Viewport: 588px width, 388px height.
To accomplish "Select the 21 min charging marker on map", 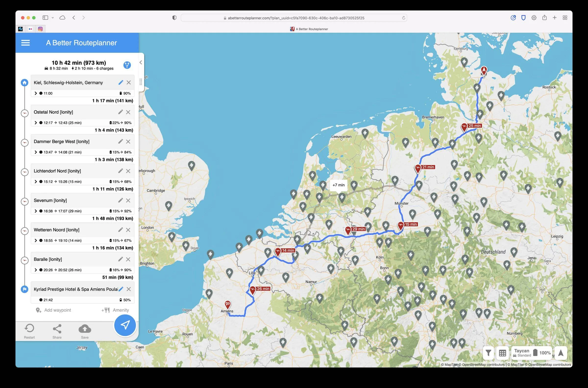I will click(x=418, y=168).
